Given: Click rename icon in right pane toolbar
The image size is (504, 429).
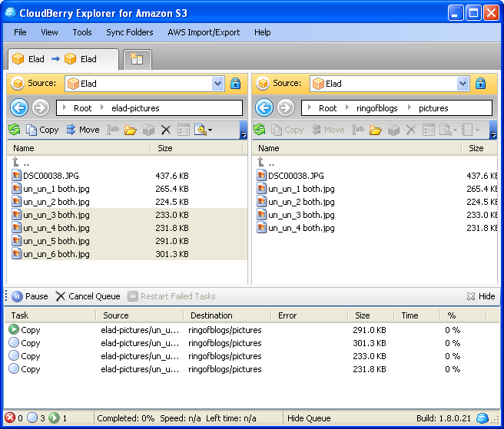Looking at the screenshot, I should 358,130.
